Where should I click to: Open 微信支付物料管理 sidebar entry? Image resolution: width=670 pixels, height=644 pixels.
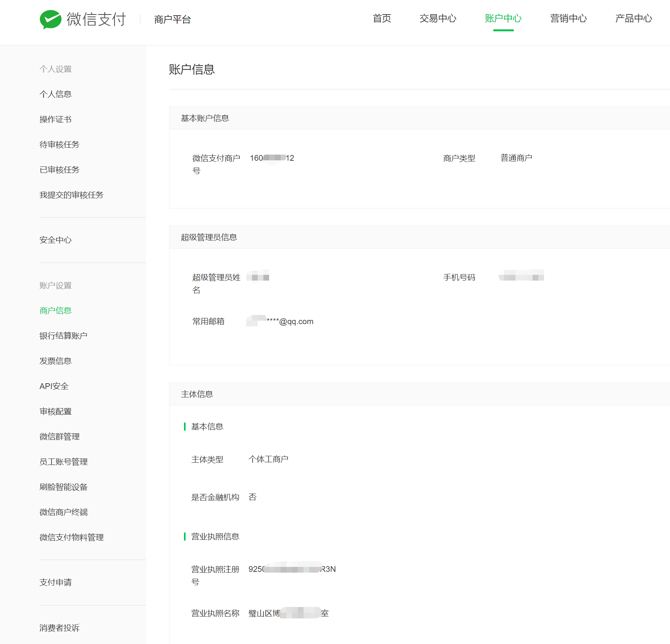pyautogui.click(x=72, y=537)
